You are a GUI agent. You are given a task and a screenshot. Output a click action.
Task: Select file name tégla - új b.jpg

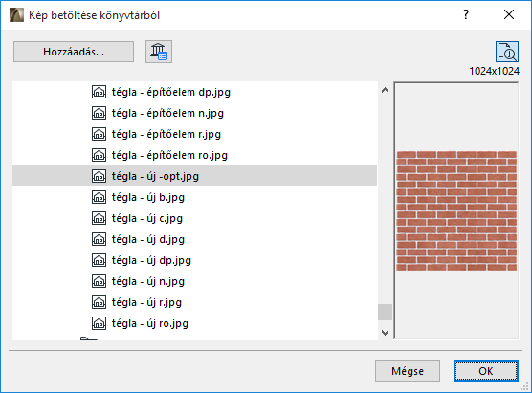148,197
